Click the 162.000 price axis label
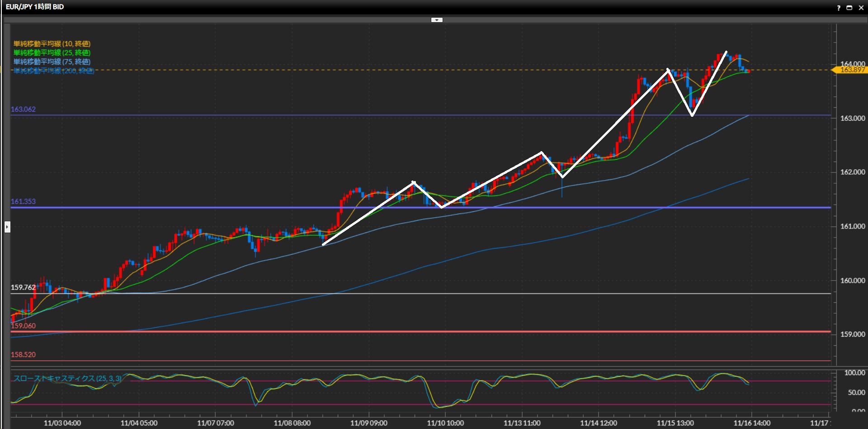Viewport: 868px width, 429px height. coord(852,172)
